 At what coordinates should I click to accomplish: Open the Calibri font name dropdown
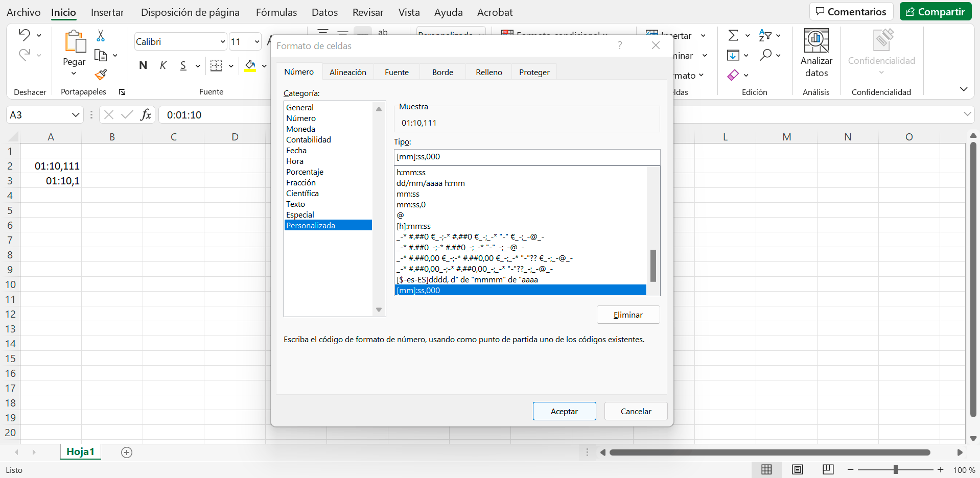click(223, 42)
